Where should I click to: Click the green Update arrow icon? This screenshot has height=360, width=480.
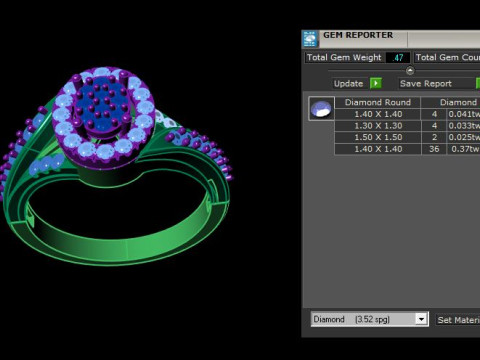pos(376,83)
